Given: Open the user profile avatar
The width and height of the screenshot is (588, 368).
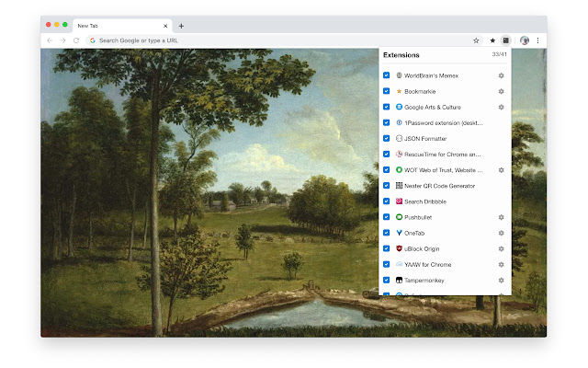Looking at the screenshot, I should point(525,40).
